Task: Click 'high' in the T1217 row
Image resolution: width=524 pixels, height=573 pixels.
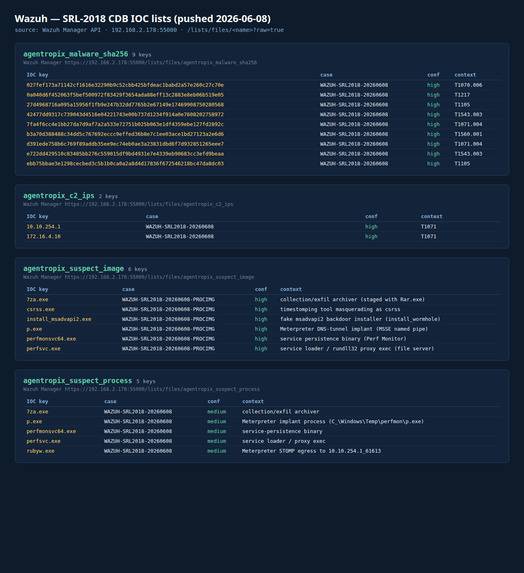Action: [x=433, y=95]
